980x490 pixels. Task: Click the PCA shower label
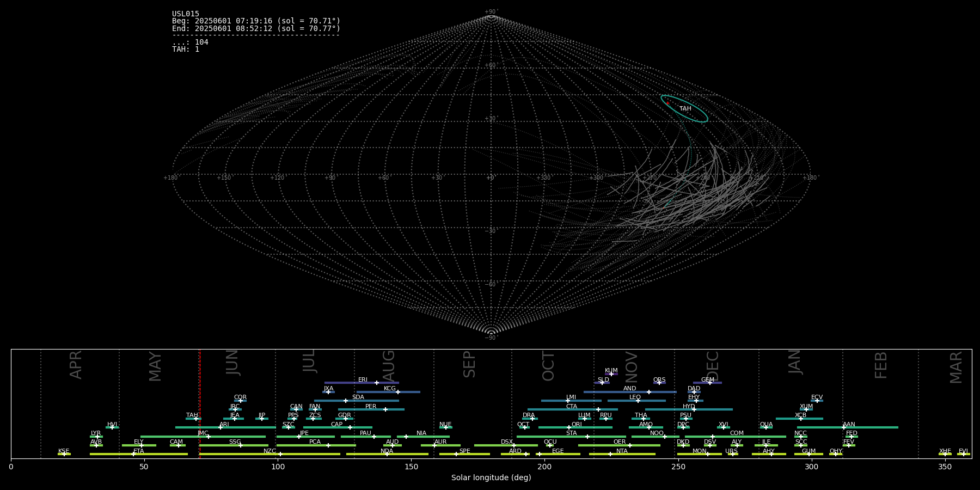pyautogui.click(x=315, y=442)
